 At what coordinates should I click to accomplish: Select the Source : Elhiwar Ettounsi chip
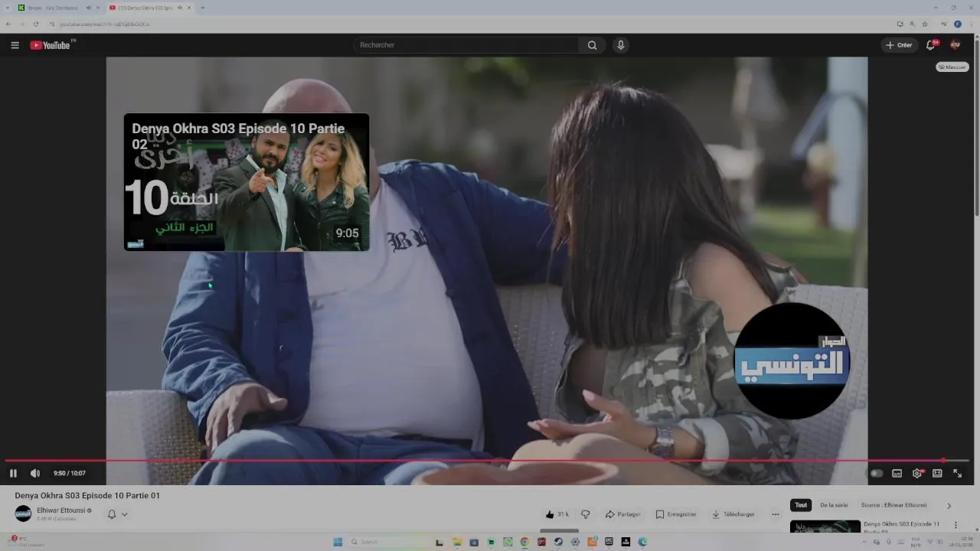(893, 505)
